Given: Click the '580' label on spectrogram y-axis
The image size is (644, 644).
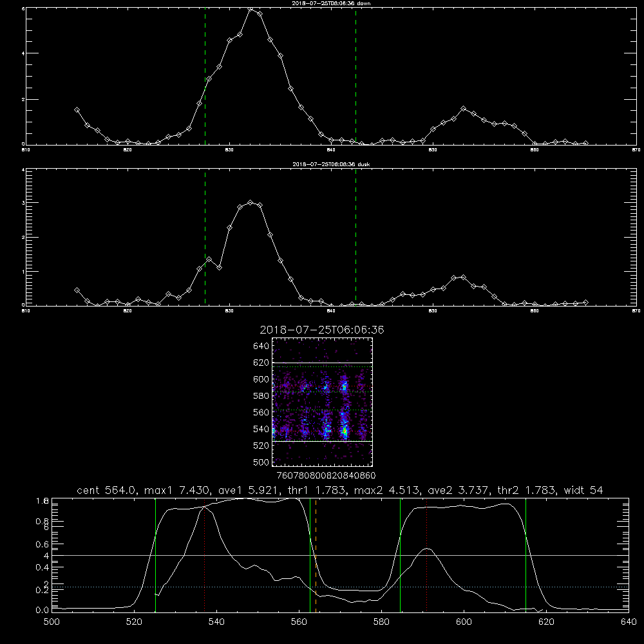Looking at the screenshot, I should click(x=261, y=395).
